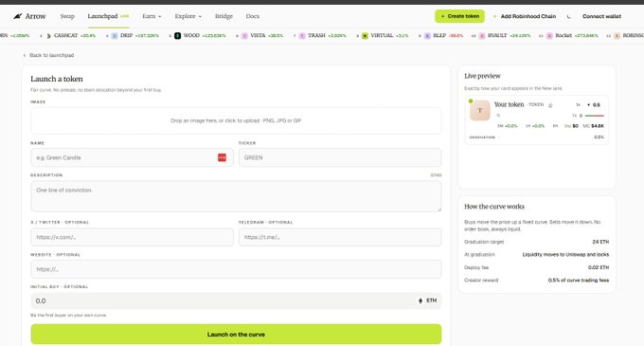Click green status dot on preview card

point(471,101)
